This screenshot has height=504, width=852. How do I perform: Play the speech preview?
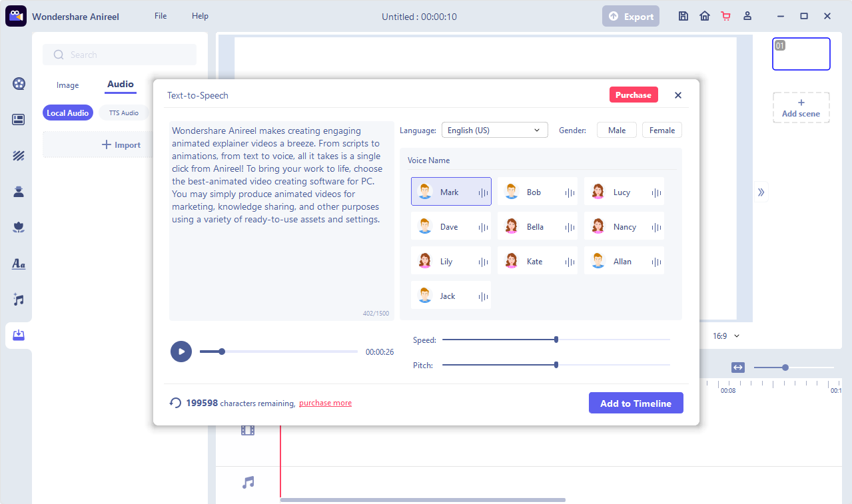[181, 352]
